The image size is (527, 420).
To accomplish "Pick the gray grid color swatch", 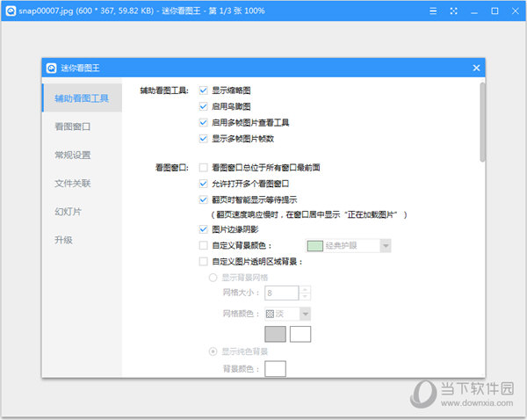I will (275, 334).
